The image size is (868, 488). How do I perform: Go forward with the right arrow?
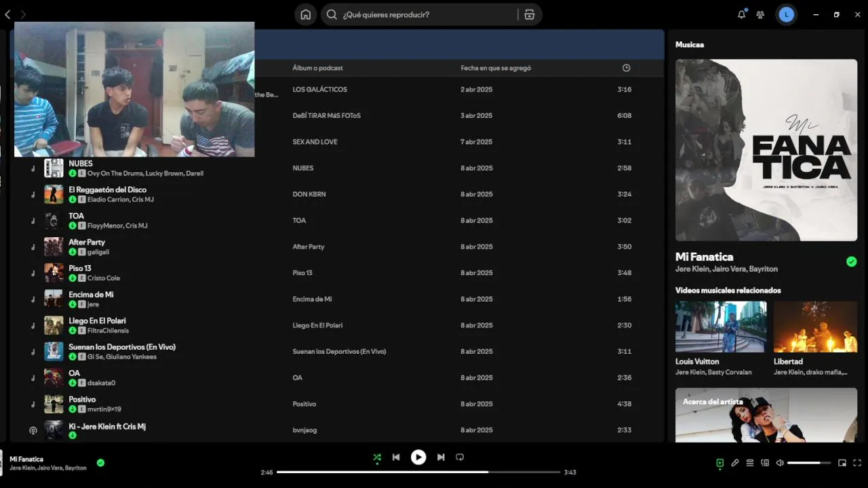pyautogui.click(x=23, y=14)
